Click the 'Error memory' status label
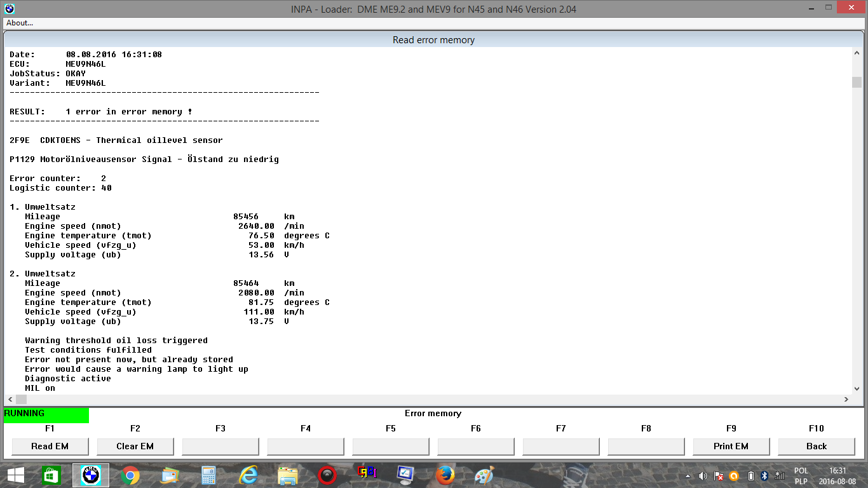The image size is (868, 488). click(x=433, y=413)
